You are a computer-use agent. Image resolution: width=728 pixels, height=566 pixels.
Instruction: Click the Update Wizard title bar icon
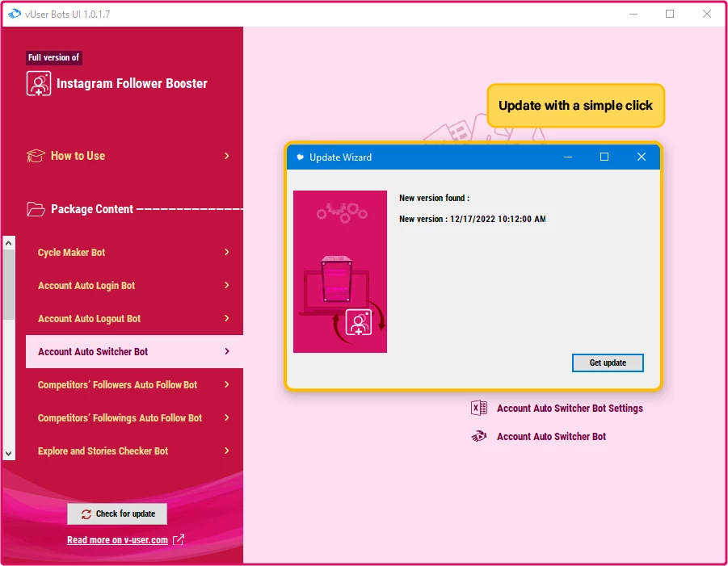pyautogui.click(x=301, y=157)
